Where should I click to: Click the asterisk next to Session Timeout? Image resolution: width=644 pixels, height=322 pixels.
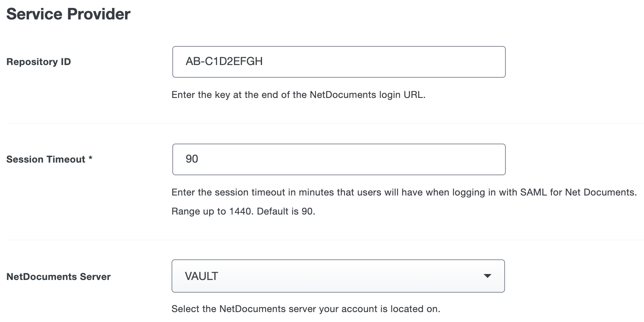pos(91,159)
